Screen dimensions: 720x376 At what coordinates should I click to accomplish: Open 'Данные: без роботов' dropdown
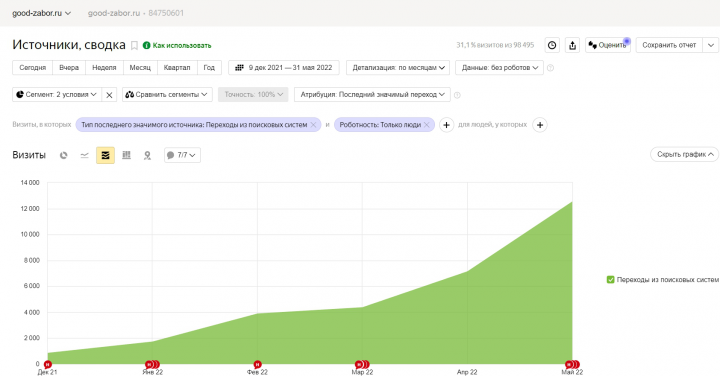[x=500, y=67]
